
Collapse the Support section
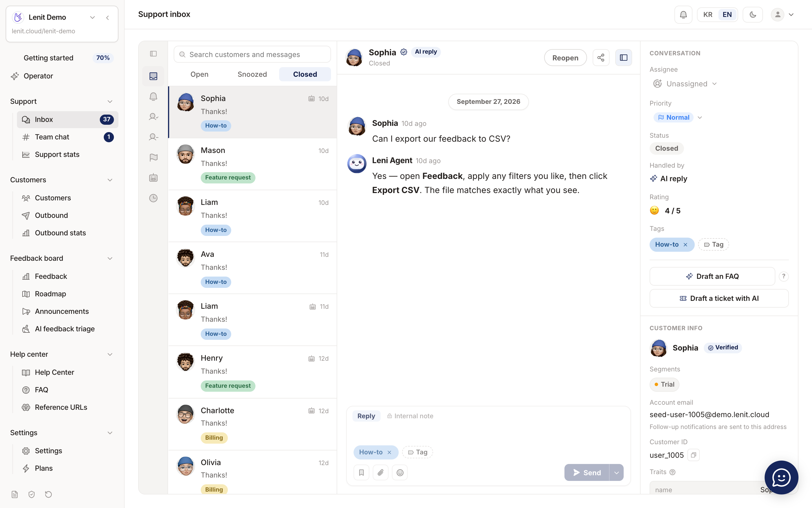(110, 102)
